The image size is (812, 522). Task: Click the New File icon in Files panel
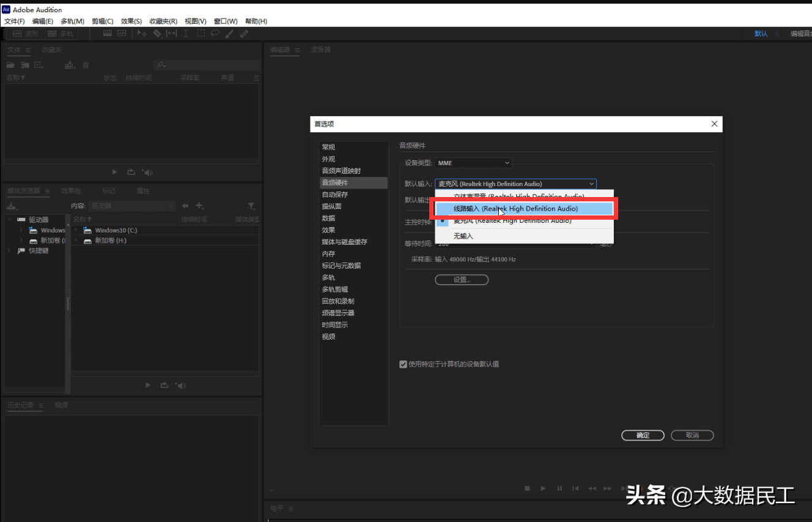pos(39,65)
